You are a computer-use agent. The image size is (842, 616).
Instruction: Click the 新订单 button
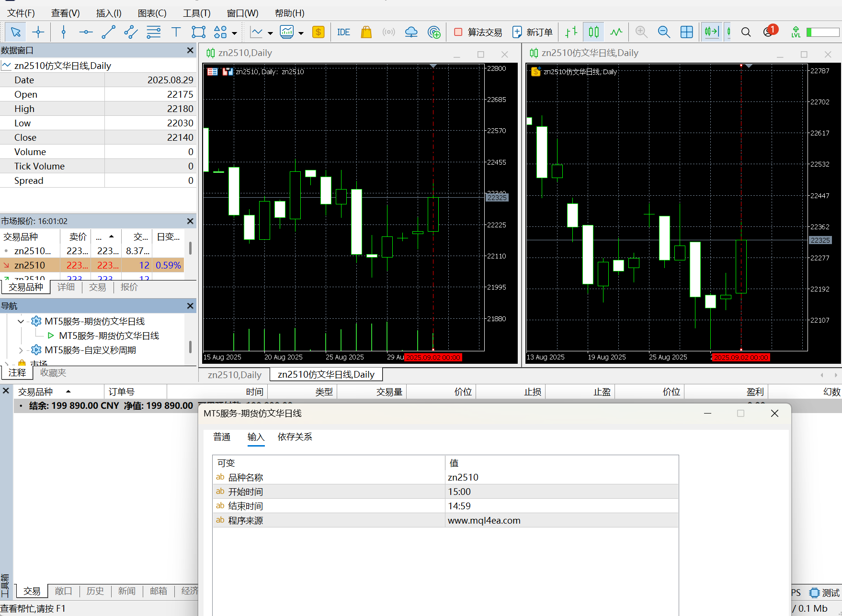532,32
